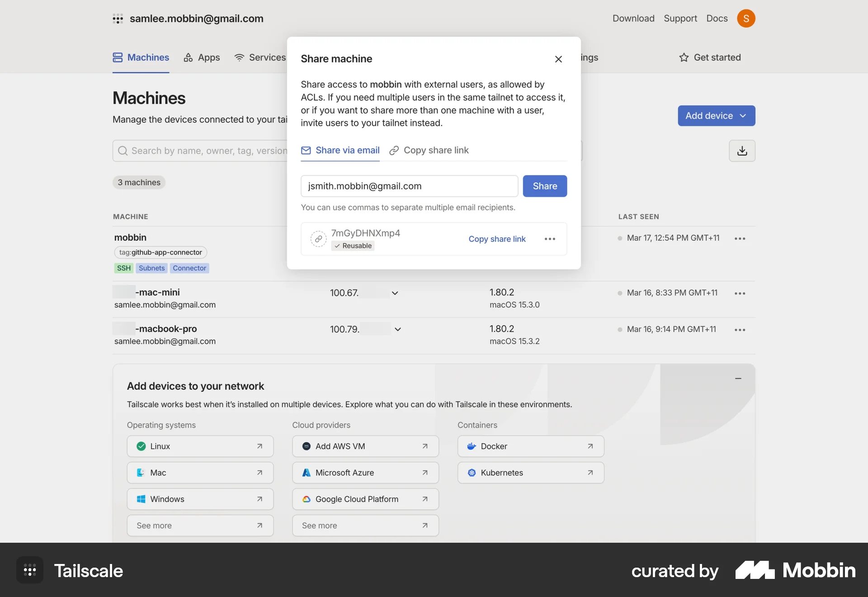Open Linux install guide arrow icon

(260, 446)
